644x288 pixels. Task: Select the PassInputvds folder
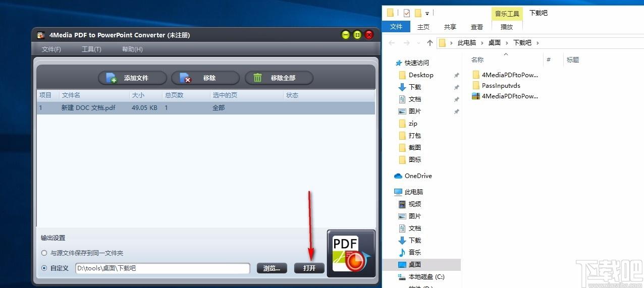(x=501, y=86)
